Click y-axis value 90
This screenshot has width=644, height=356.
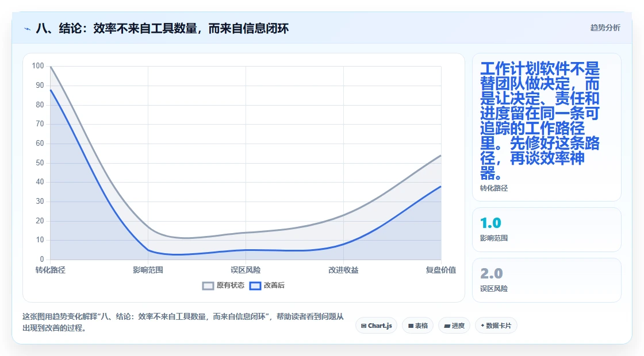coord(40,86)
